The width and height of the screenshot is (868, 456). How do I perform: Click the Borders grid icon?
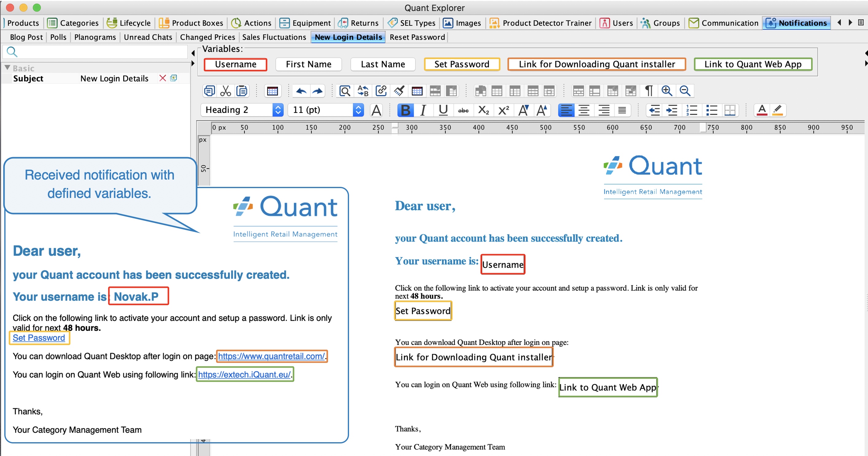coord(730,110)
